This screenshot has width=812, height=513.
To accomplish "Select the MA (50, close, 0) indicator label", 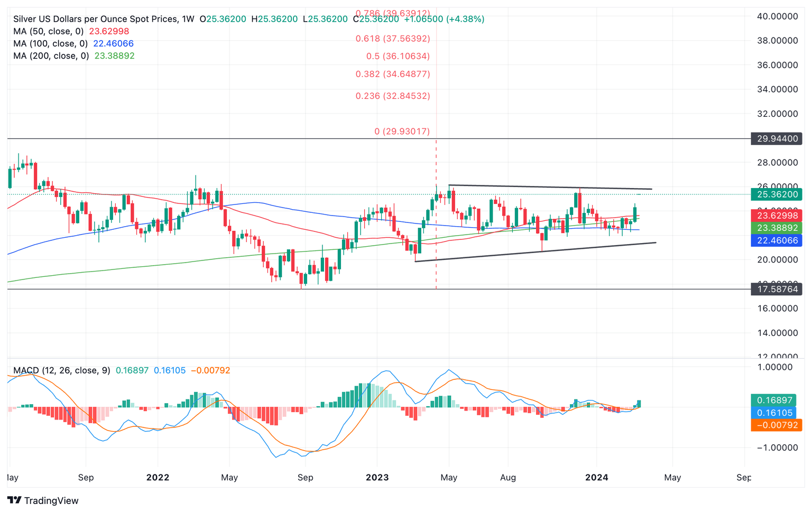I will pos(49,31).
